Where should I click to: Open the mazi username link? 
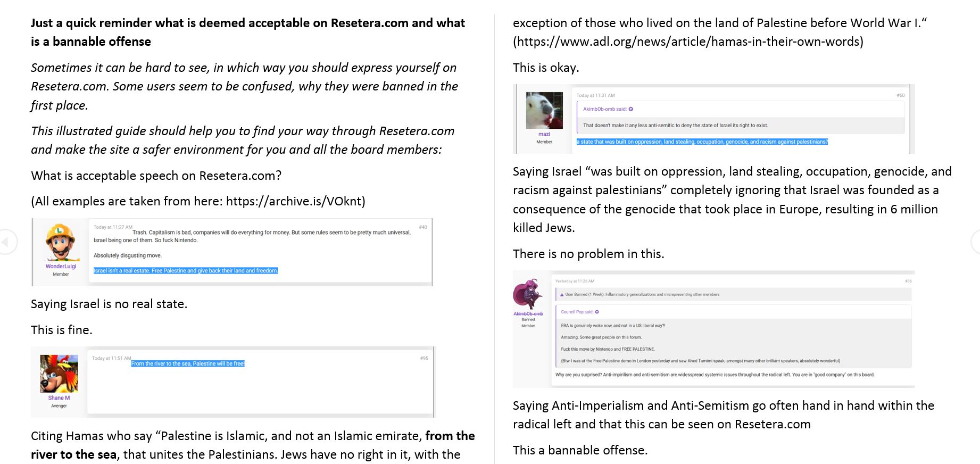tap(544, 134)
